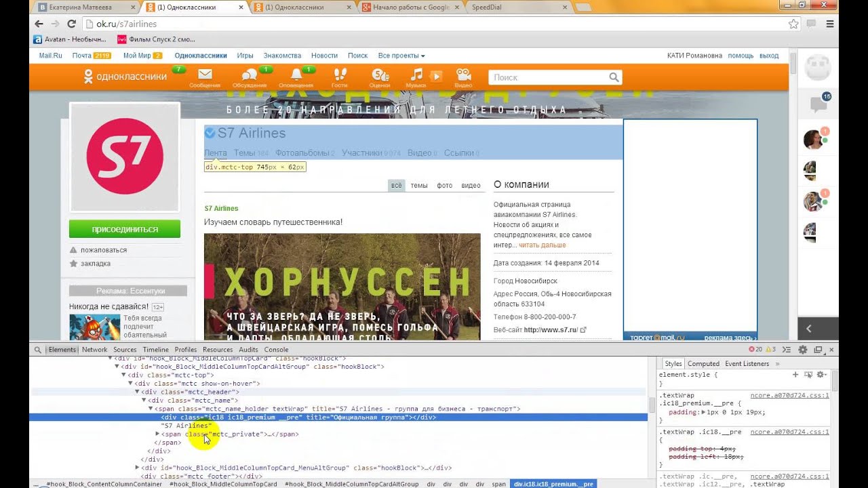Open Chrome hamburger menu
Image resolution: width=868 pixels, height=488 pixels.
pyautogui.click(x=829, y=24)
